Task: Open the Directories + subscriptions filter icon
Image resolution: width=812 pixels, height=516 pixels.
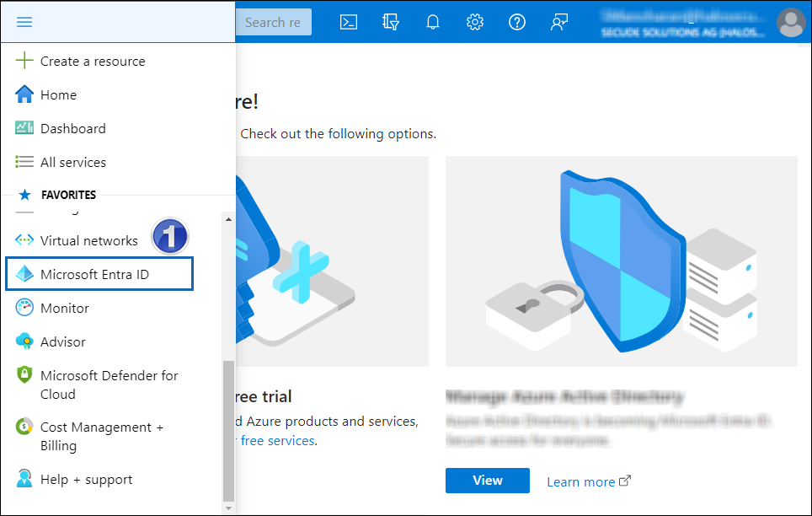Action: point(391,22)
